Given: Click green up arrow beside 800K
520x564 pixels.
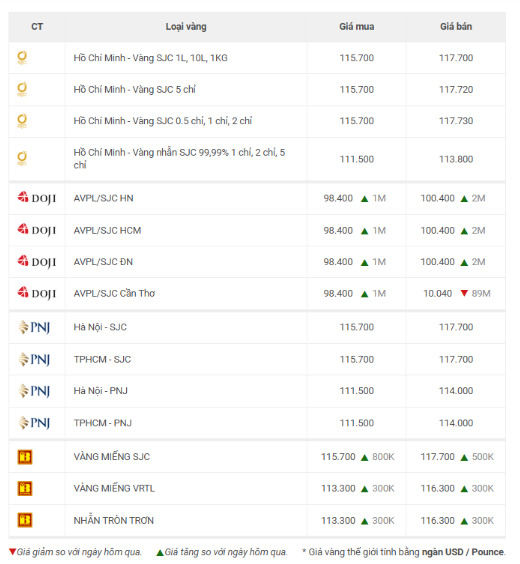Looking at the screenshot, I should click(x=364, y=458).
